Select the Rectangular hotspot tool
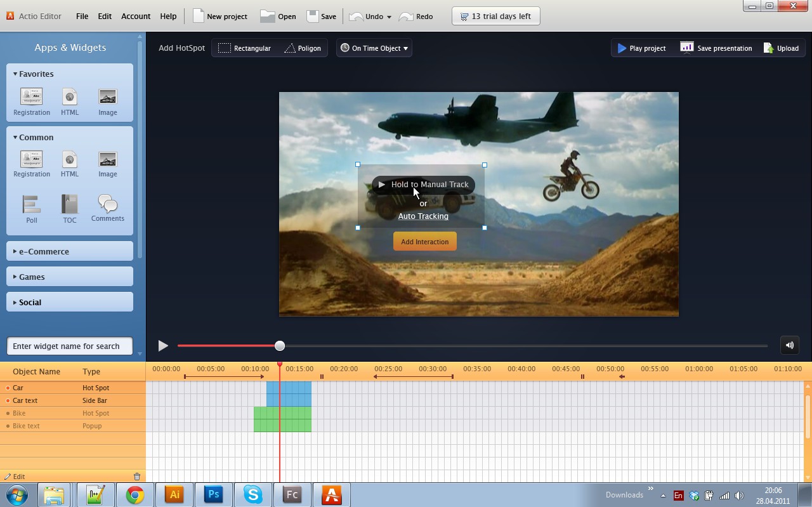The width and height of the screenshot is (812, 507). point(244,48)
